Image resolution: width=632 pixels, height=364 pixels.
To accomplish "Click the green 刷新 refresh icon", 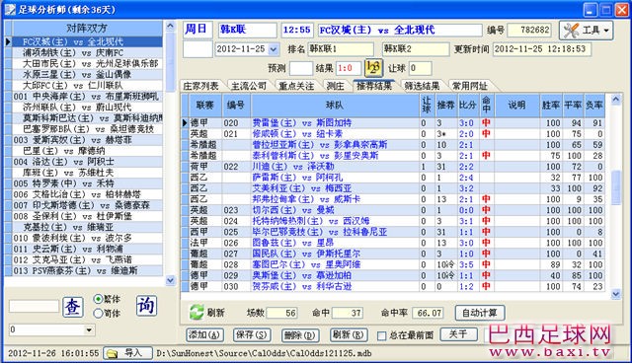I will pyautogui.click(x=197, y=312).
